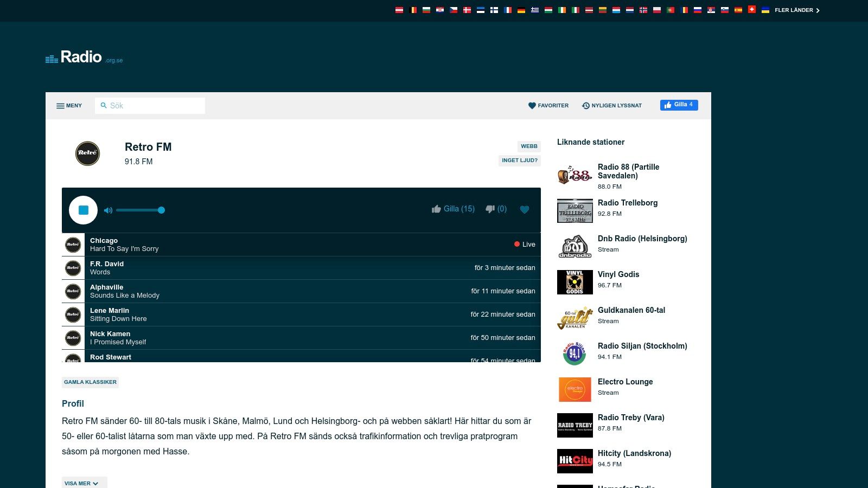The height and width of the screenshot is (488, 868).
Task: Switch to Romania via its flag
Action: click(684, 10)
